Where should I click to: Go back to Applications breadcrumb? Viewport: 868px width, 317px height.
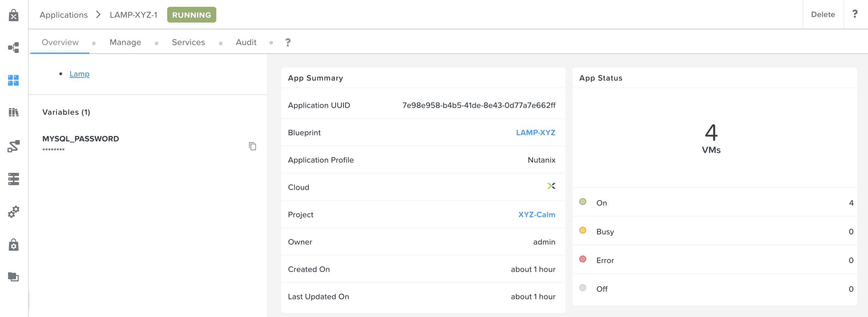[x=63, y=15]
